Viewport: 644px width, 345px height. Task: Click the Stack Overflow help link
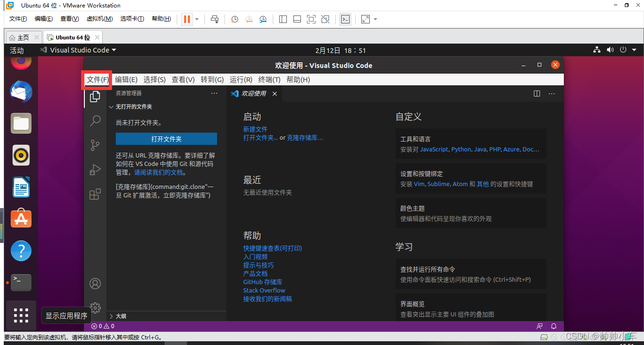point(264,291)
